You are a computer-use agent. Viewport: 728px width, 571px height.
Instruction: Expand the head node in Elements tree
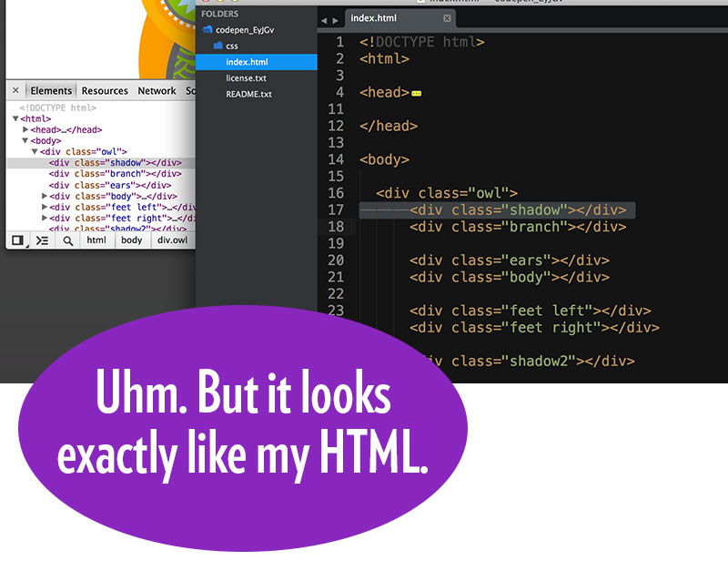[25, 129]
